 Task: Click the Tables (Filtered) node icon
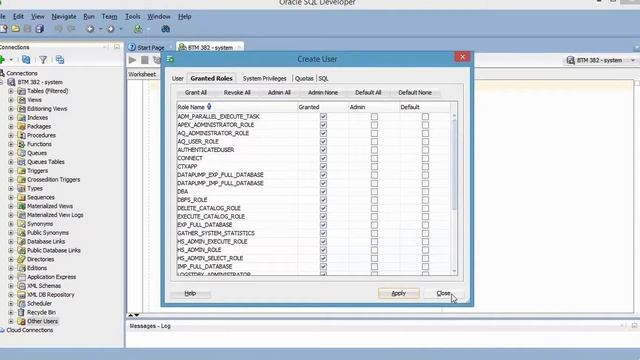(22, 91)
